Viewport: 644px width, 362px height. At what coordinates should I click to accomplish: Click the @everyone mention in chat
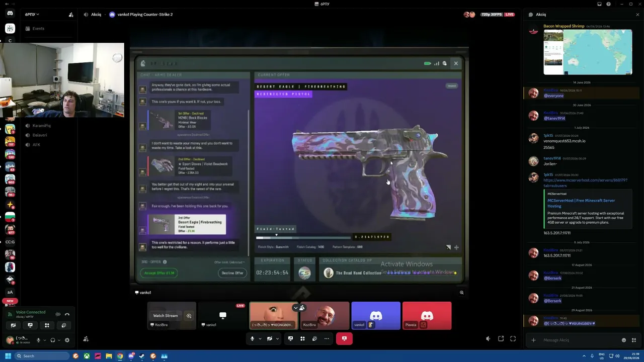[x=553, y=96]
